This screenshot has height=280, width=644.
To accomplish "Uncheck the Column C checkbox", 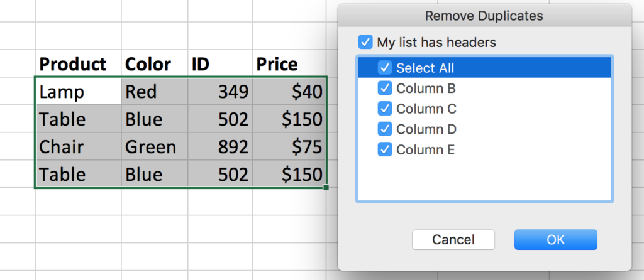I will coord(385,109).
